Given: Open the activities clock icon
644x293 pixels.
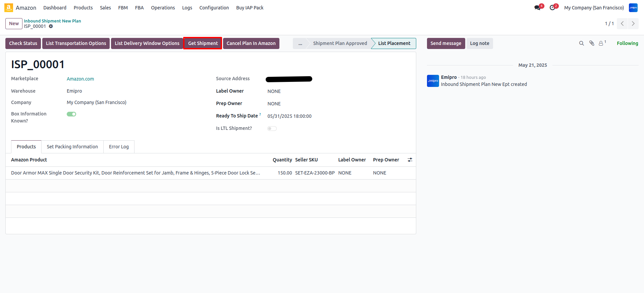Looking at the screenshot, I should click(552, 8).
